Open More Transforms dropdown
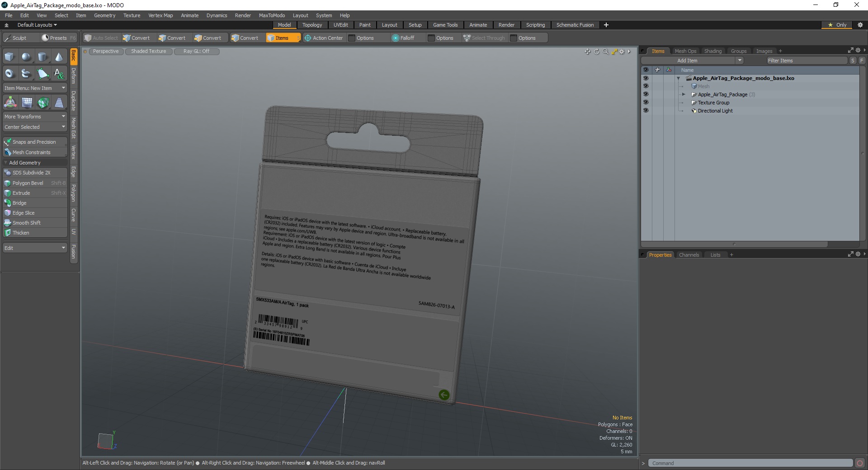The width and height of the screenshot is (868, 470). coord(35,117)
